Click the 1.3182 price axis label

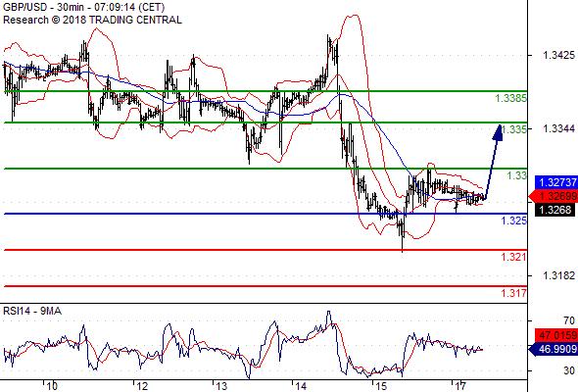click(x=558, y=275)
